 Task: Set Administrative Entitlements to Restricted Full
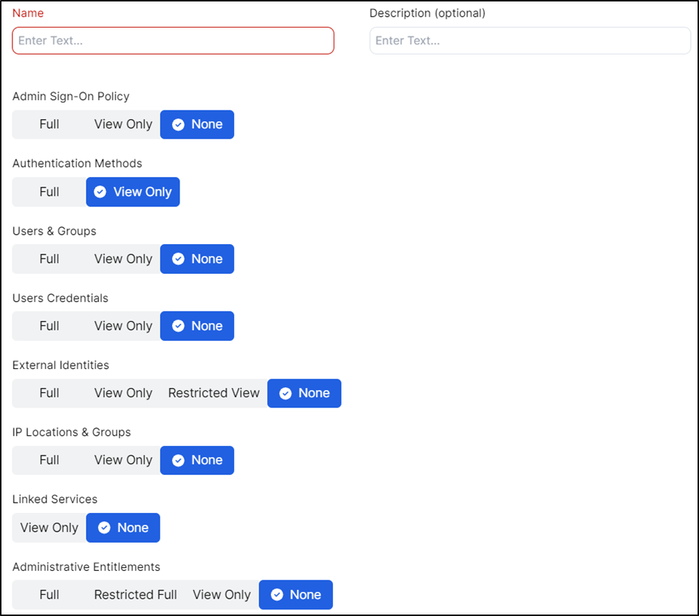click(135, 594)
